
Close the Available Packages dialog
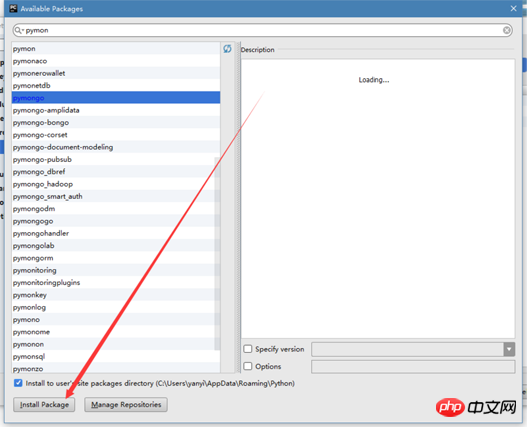point(513,8)
